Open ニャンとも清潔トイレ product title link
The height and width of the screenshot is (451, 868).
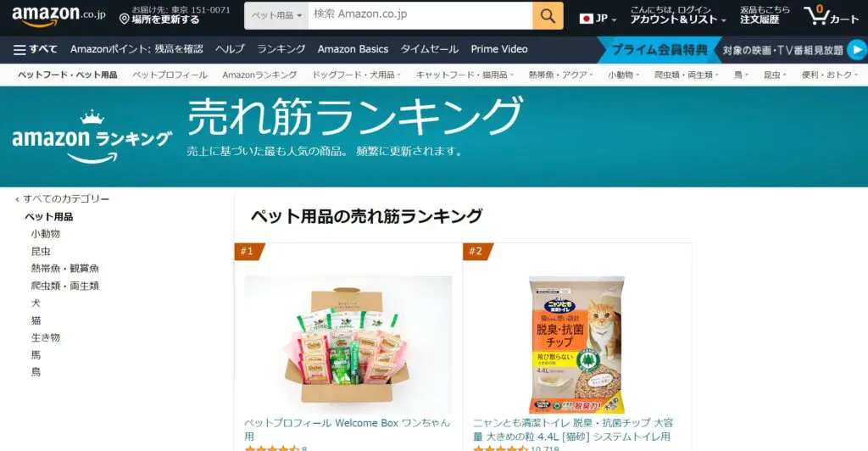pyautogui.click(x=573, y=430)
